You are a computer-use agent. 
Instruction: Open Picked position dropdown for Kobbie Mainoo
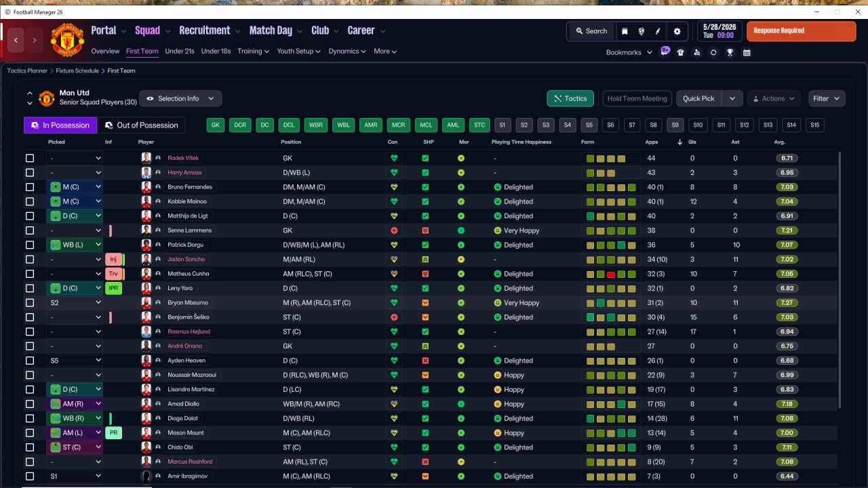pyautogui.click(x=75, y=201)
